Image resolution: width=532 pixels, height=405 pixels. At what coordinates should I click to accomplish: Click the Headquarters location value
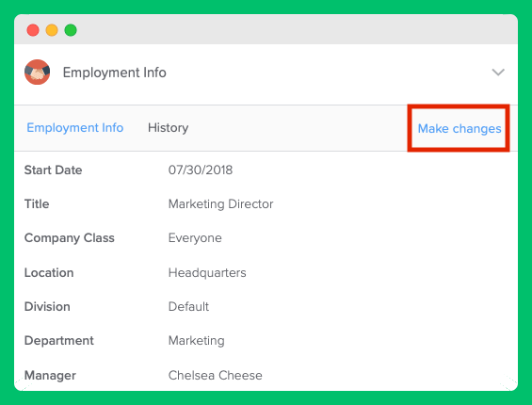click(x=207, y=273)
